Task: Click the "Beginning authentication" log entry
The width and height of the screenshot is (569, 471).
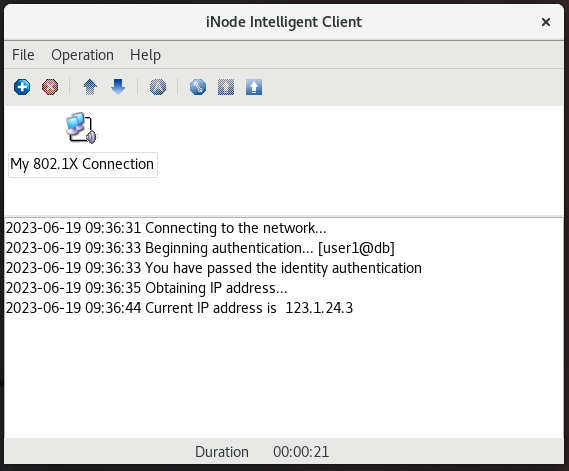Action: pos(200,248)
